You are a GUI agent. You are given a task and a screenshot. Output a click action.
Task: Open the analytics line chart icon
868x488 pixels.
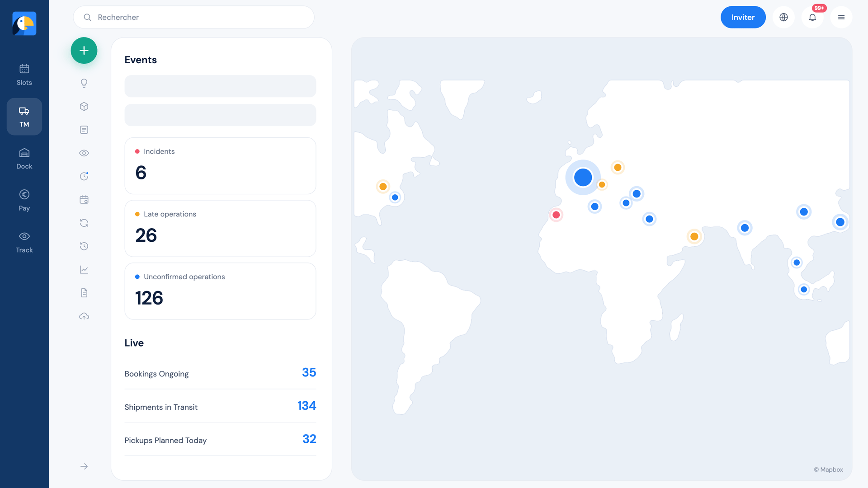(84, 270)
